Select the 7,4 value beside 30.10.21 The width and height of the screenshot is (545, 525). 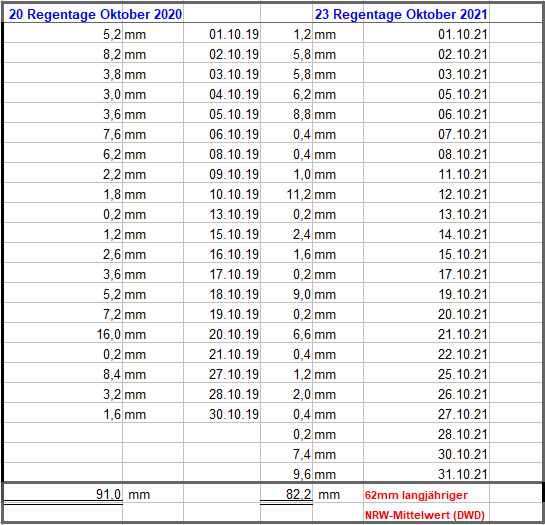pos(286,454)
